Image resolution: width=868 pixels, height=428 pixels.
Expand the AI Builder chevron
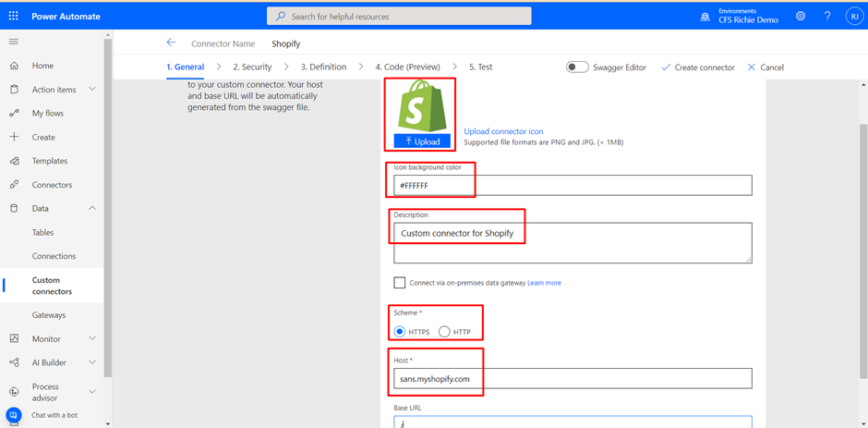[x=92, y=362]
